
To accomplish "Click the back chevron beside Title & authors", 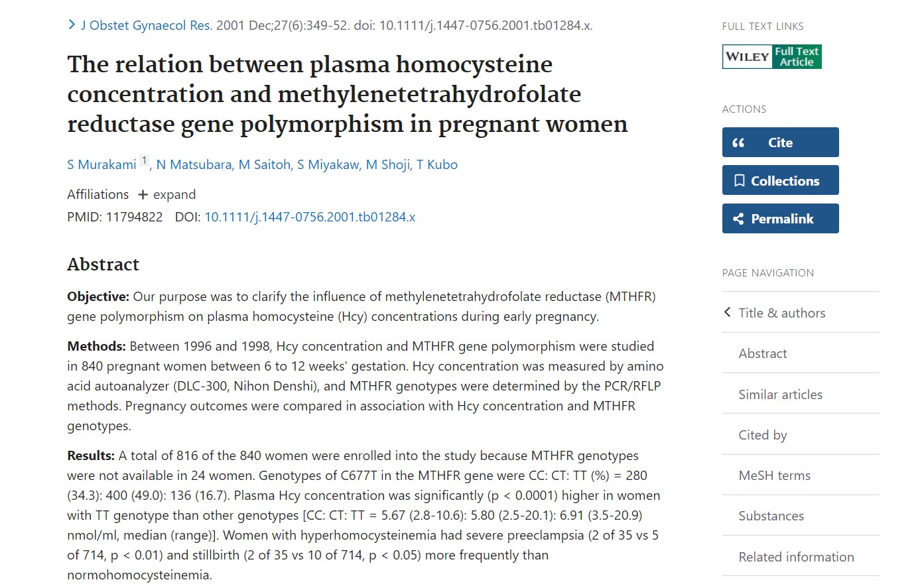I will pyautogui.click(x=728, y=312).
